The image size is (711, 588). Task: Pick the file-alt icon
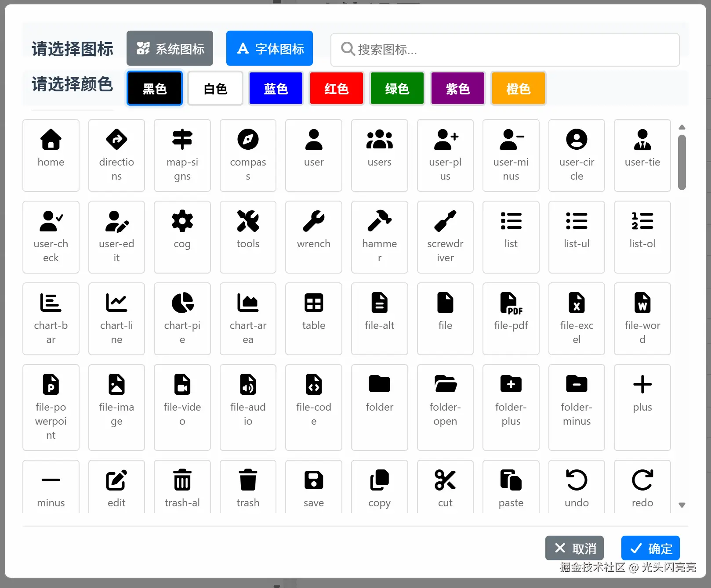point(380,318)
